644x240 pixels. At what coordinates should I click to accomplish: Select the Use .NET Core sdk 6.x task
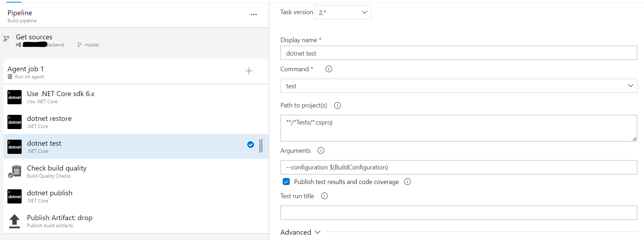(x=136, y=97)
